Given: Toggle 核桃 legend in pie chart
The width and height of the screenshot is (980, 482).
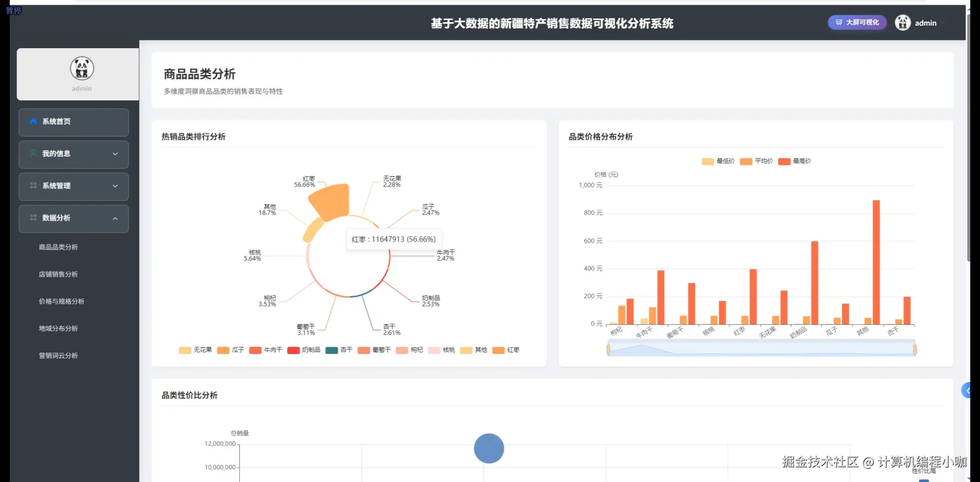Looking at the screenshot, I should 441,350.
